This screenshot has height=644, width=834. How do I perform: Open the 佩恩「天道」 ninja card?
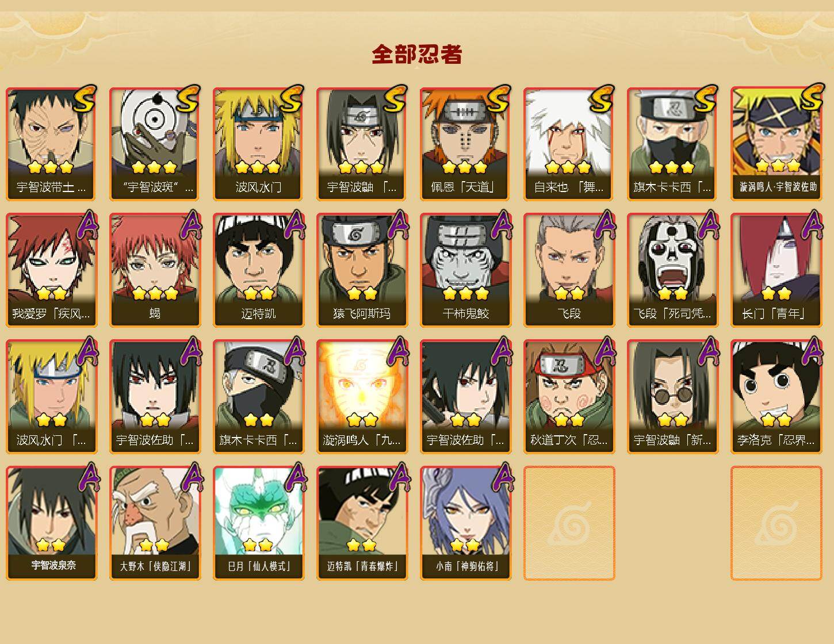(x=466, y=144)
